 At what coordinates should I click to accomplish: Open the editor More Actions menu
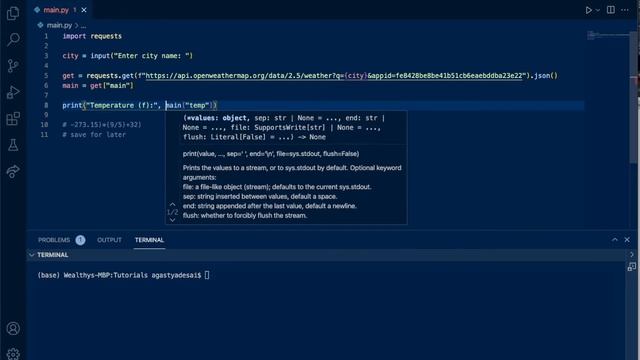point(625,10)
